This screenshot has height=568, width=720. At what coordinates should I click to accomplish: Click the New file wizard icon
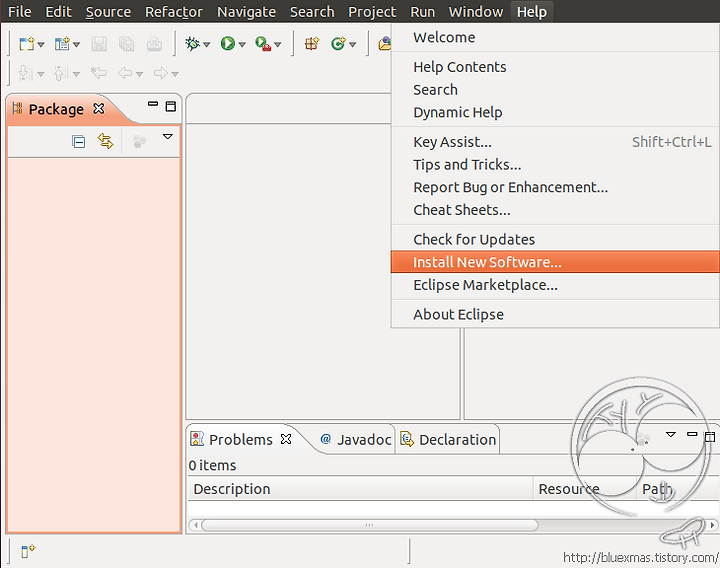pos(26,44)
